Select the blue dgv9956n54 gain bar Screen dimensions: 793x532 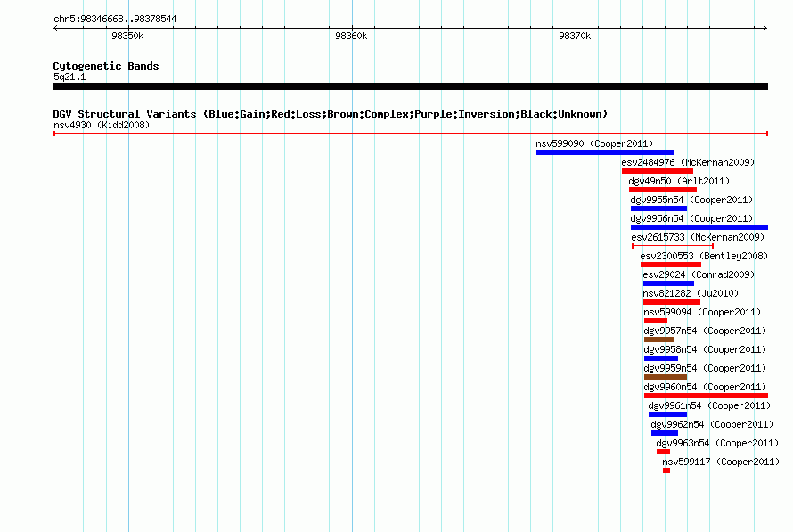coord(699,227)
